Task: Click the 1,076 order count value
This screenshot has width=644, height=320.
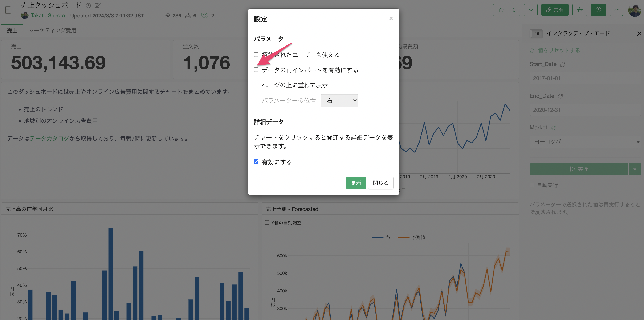Action: [x=207, y=63]
